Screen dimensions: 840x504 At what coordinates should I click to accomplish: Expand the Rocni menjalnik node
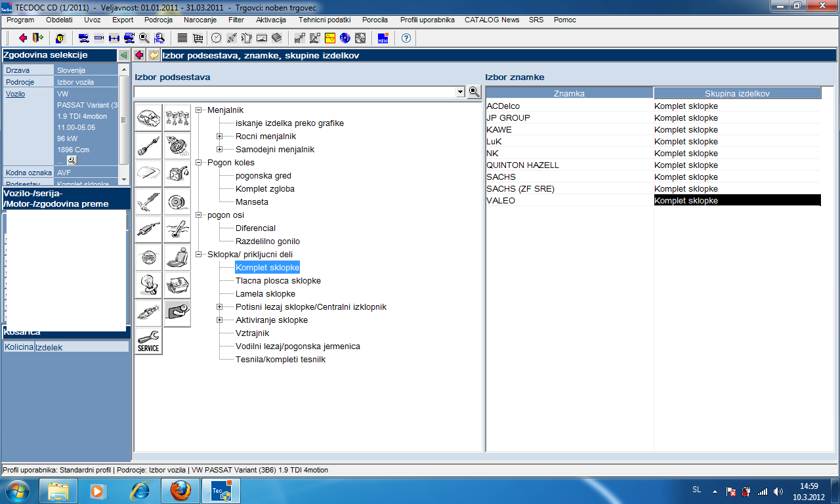click(220, 136)
